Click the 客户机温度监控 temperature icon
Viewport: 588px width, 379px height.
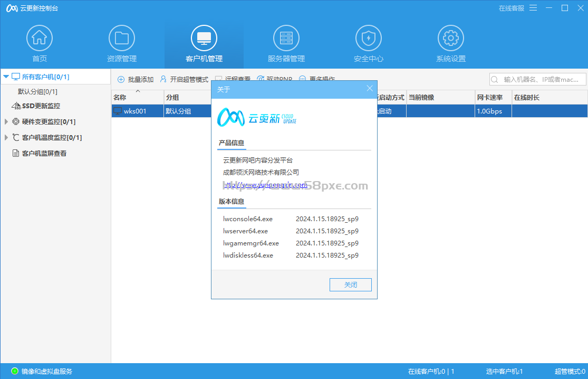(x=16, y=137)
